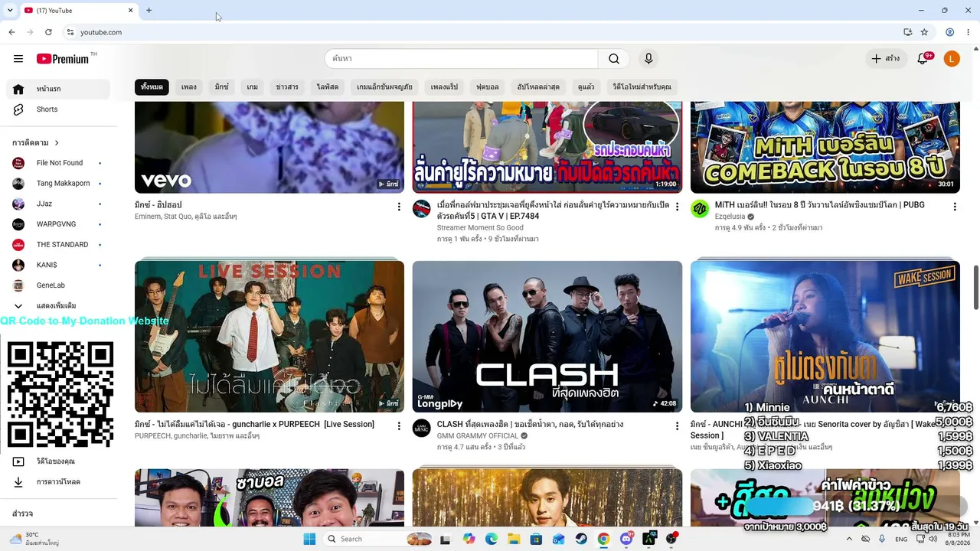
Task: Open options menu for CLASH video
Action: tap(677, 425)
